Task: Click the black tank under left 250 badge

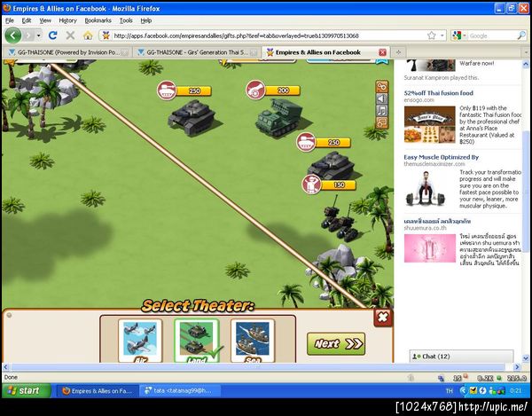Action: (x=192, y=117)
